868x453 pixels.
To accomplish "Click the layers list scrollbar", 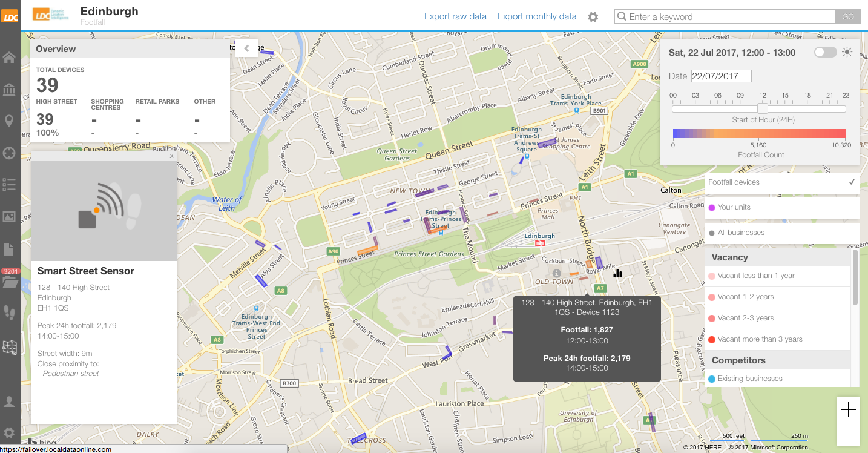I will click(x=855, y=277).
